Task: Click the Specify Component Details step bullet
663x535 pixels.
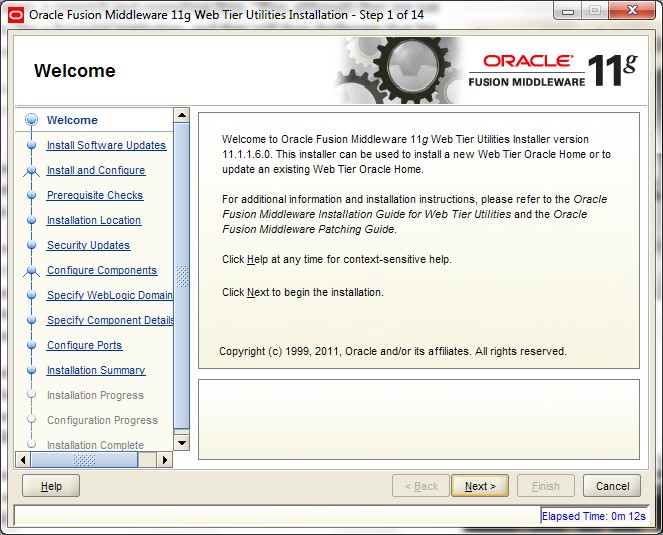Action: (x=31, y=320)
